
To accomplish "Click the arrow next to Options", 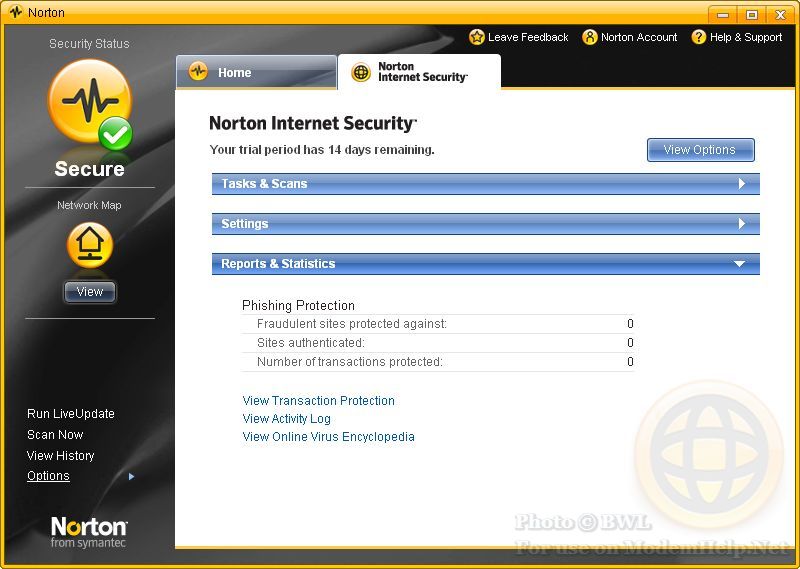I will tap(132, 476).
